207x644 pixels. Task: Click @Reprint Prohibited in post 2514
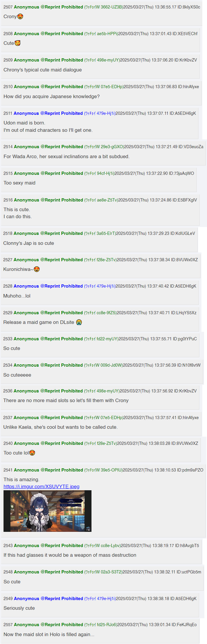click(x=62, y=147)
